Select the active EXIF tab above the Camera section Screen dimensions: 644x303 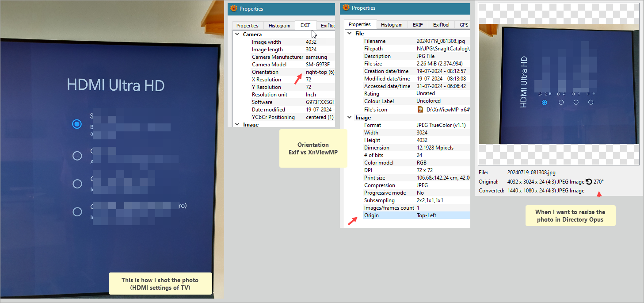click(305, 25)
